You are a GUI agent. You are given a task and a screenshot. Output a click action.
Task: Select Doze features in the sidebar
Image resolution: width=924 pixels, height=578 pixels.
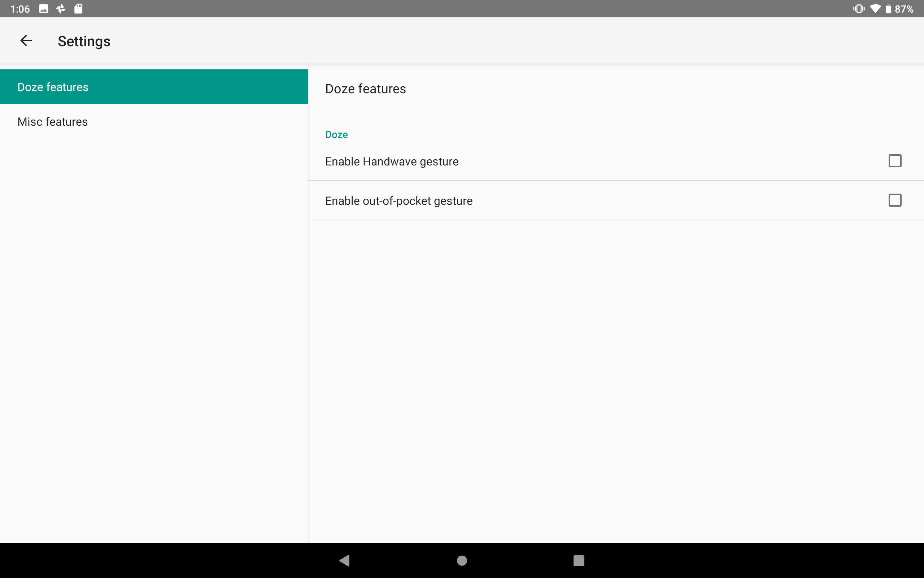tap(154, 87)
